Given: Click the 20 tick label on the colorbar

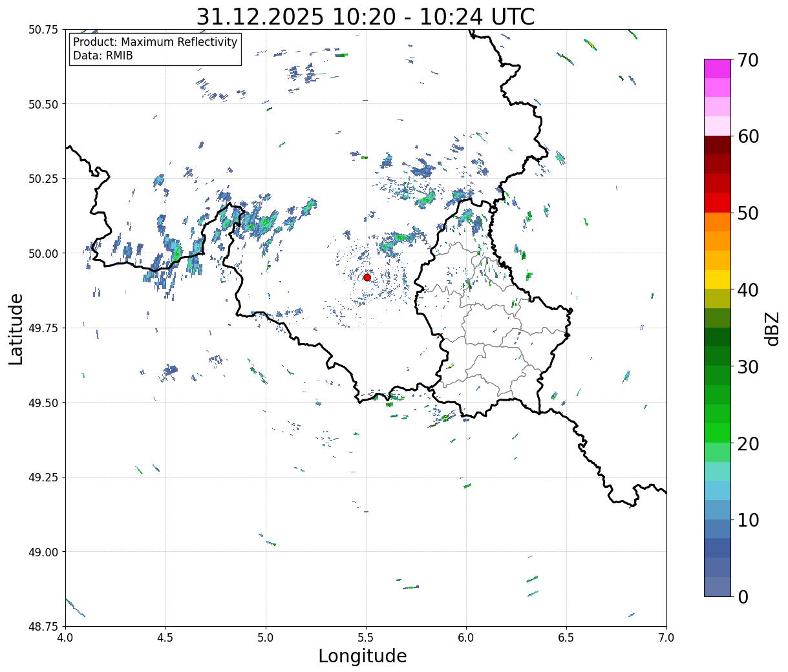Looking at the screenshot, I should [747, 444].
